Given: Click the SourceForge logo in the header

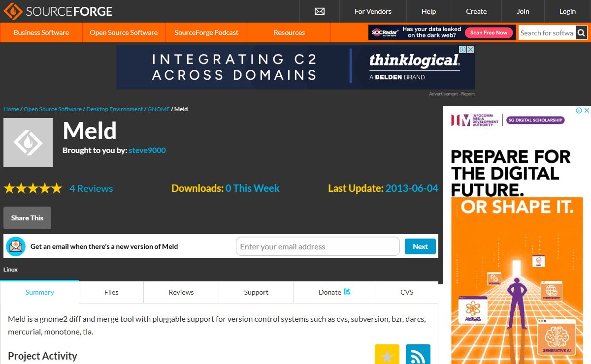Looking at the screenshot, I should pyautogui.click(x=58, y=11).
